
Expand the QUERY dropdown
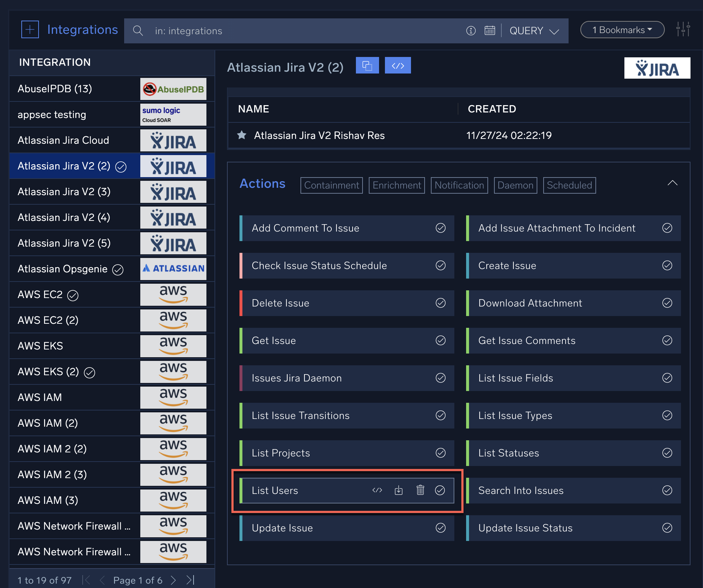(x=534, y=31)
